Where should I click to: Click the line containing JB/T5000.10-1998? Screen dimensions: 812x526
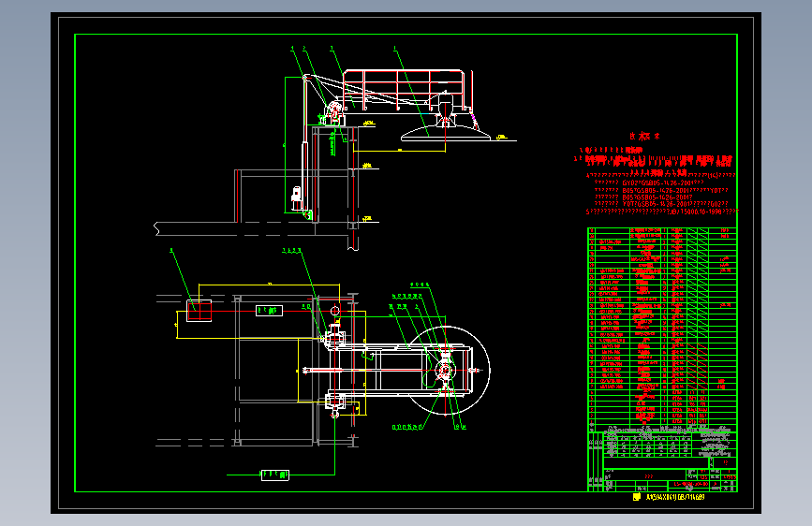click(661, 212)
